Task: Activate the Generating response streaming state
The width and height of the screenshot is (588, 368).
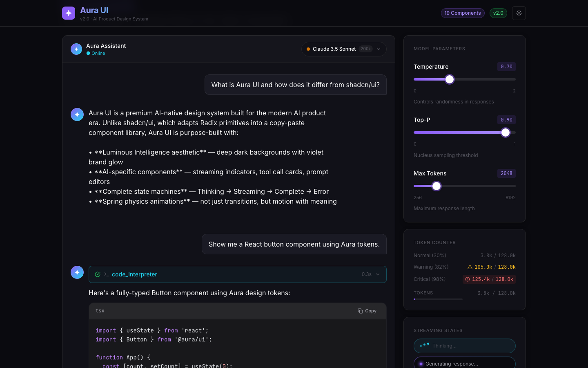Action: [464, 364]
